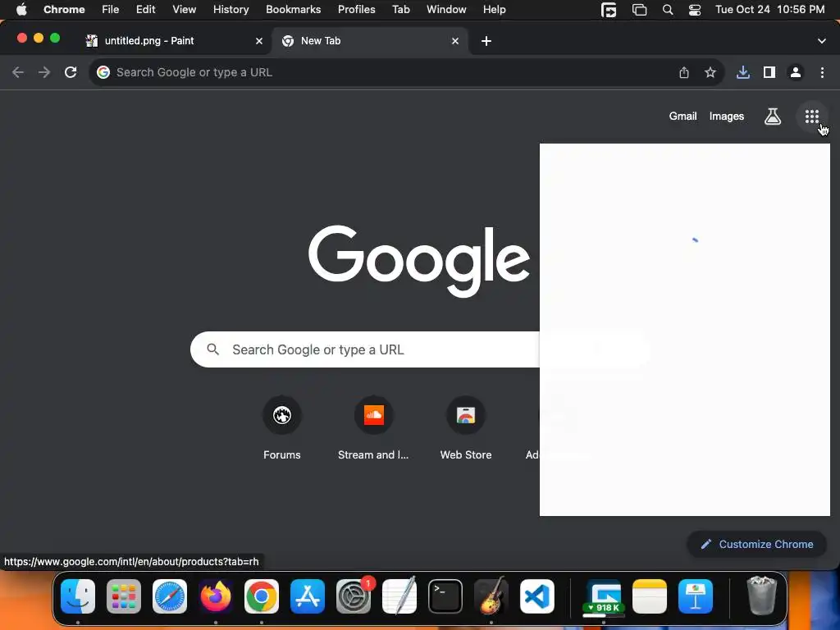Open the Chrome application menu
The width and height of the screenshot is (840, 630).
[64, 10]
